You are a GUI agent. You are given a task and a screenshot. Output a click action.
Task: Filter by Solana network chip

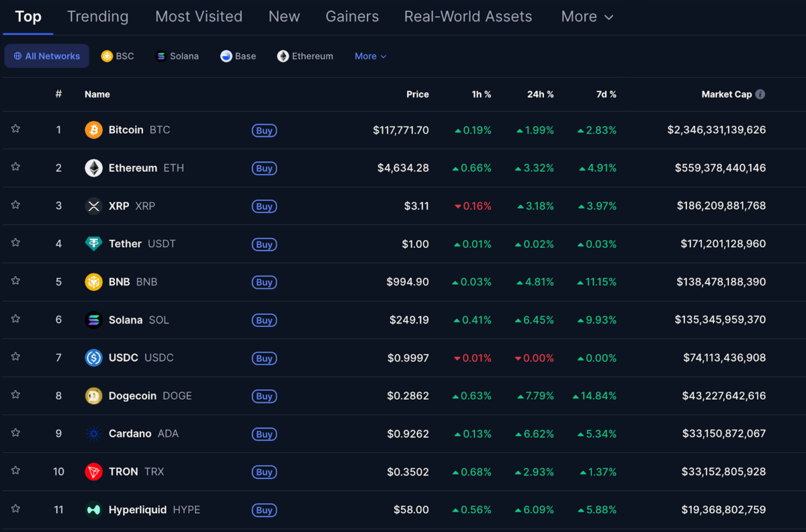point(177,56)
